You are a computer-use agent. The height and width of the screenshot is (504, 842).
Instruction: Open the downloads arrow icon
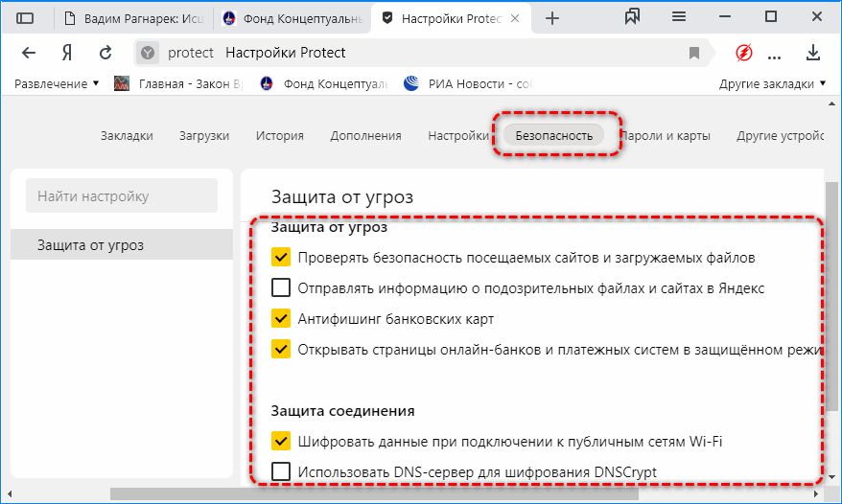tap(813, 53)
